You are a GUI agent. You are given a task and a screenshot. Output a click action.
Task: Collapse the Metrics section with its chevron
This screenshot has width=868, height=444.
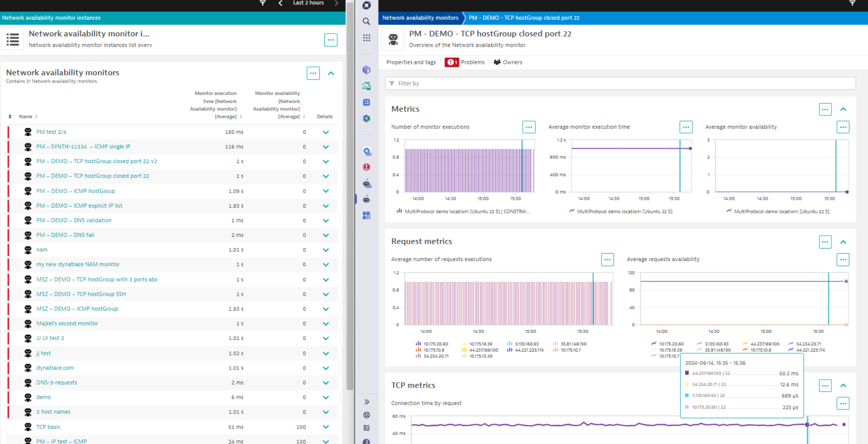(x=843, y=109)
